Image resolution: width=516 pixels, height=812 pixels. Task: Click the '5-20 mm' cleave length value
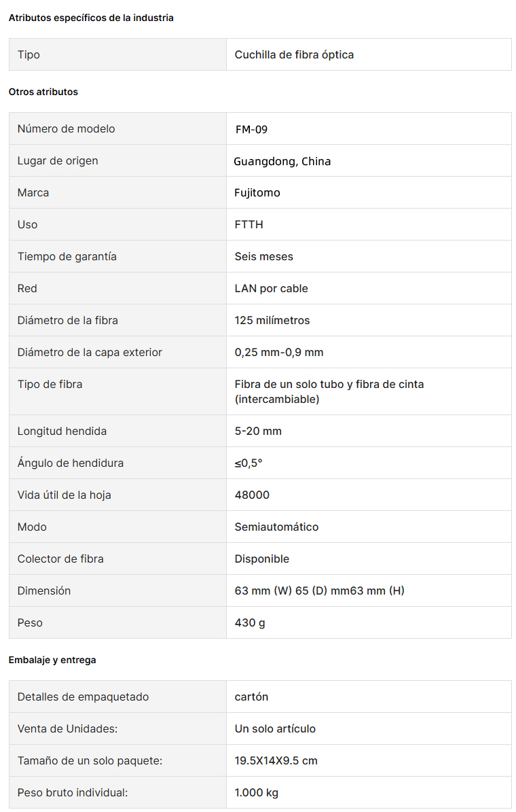(258, 431)
